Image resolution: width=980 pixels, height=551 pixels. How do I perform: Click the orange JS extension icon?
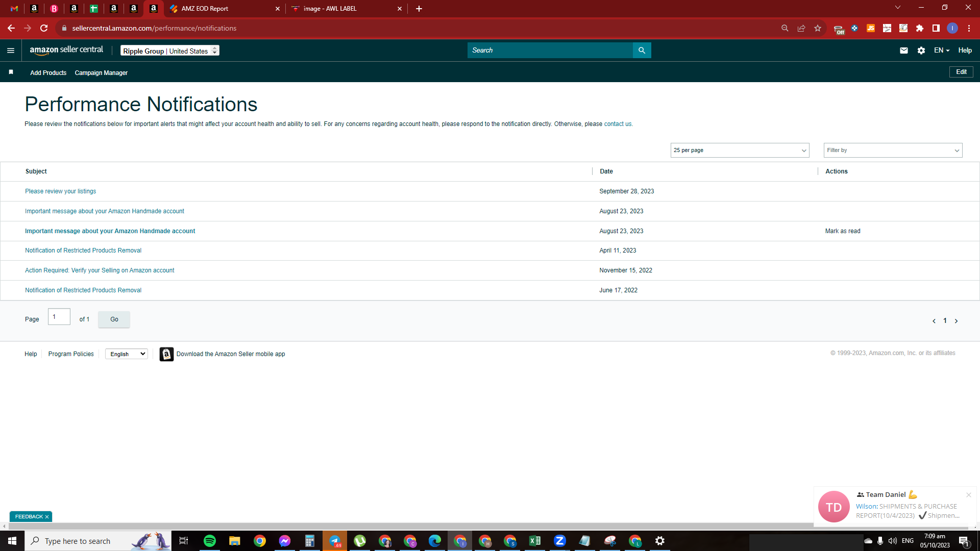pos(871,28)
